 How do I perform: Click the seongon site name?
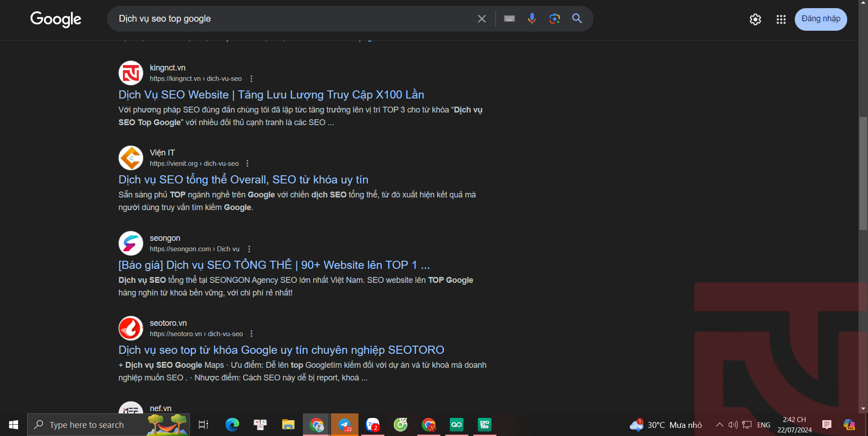tap(165, 238)
